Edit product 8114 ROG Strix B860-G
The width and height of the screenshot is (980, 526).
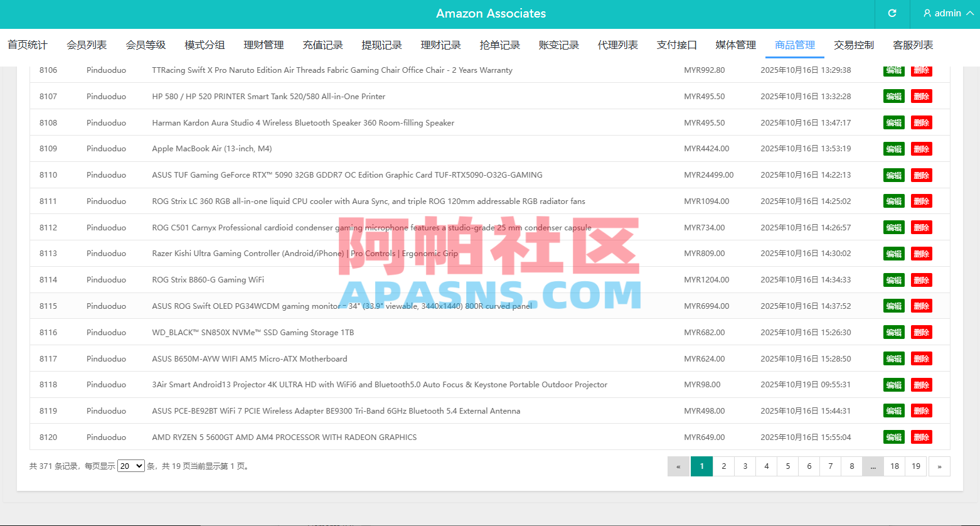coord(894,280)
